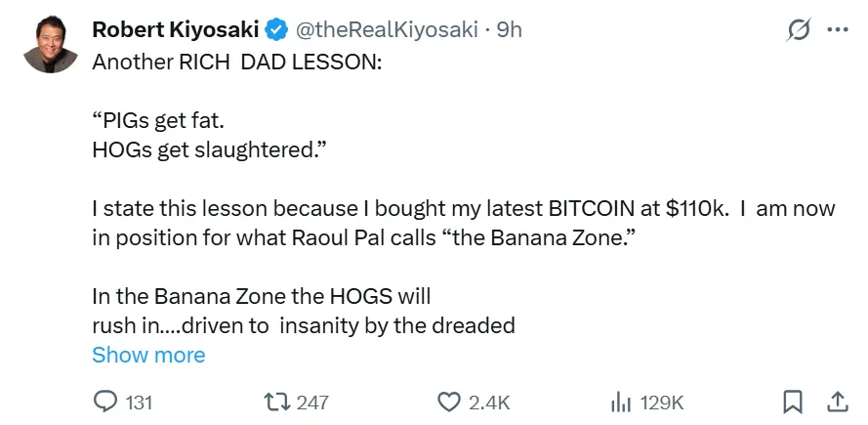Expand the tweet with Show more
The image size is (868, 425).
coord(148,355)
